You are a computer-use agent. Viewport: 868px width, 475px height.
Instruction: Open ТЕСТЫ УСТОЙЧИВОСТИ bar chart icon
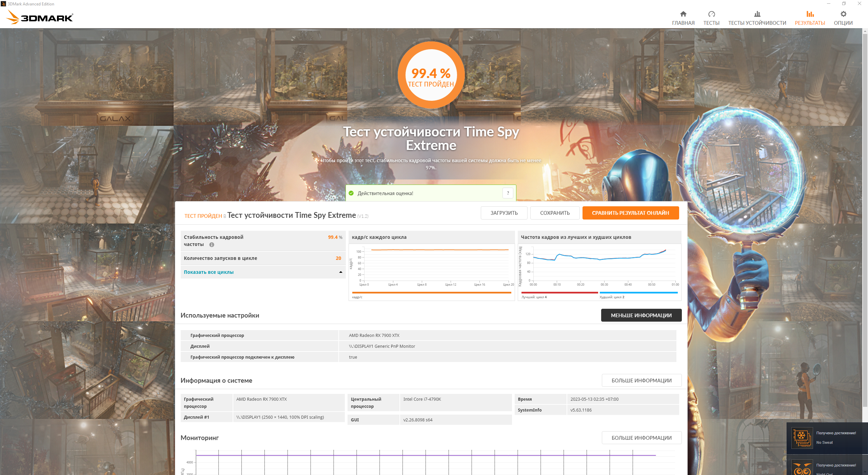coord(757,14)
